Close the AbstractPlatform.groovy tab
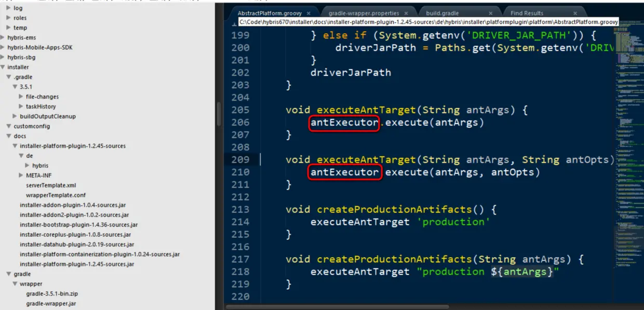 pyautogui.click(x=308, y=14)
